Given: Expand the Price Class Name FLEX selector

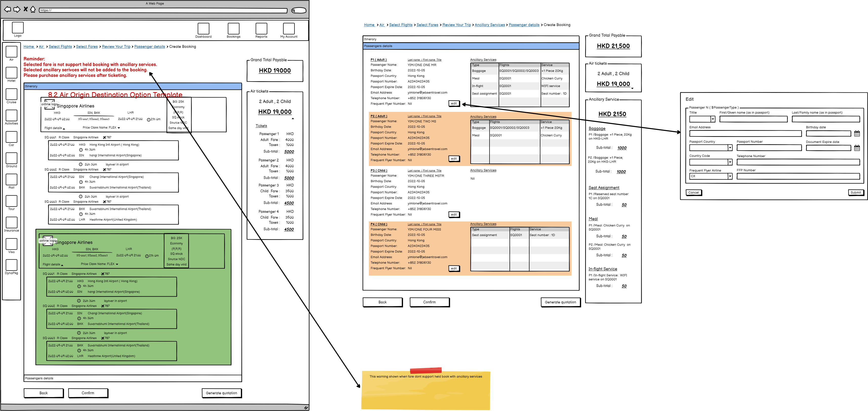Looking at the screenshot, I should pos(119,128).
